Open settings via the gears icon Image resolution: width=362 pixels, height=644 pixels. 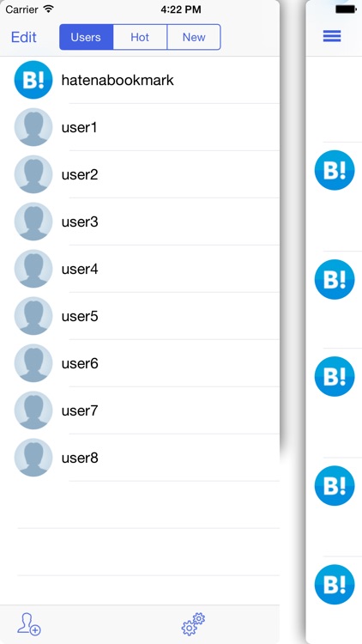click(193, 624)
